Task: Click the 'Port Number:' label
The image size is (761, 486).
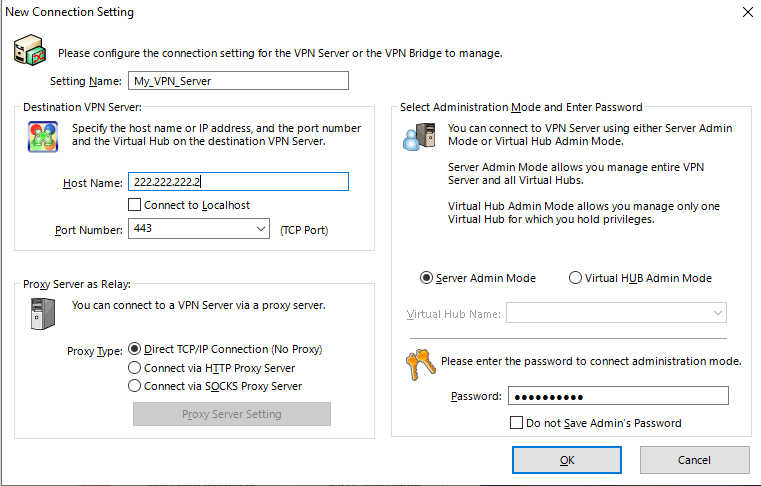Action: [89, 230]
